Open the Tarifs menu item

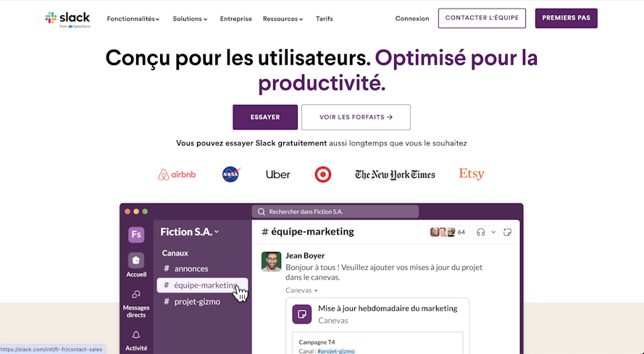pyautogui.click(x=324, y=19)
